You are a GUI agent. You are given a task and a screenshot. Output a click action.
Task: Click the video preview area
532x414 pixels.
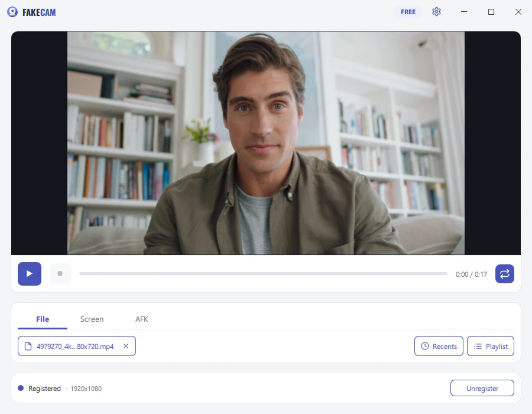point(266,143)
